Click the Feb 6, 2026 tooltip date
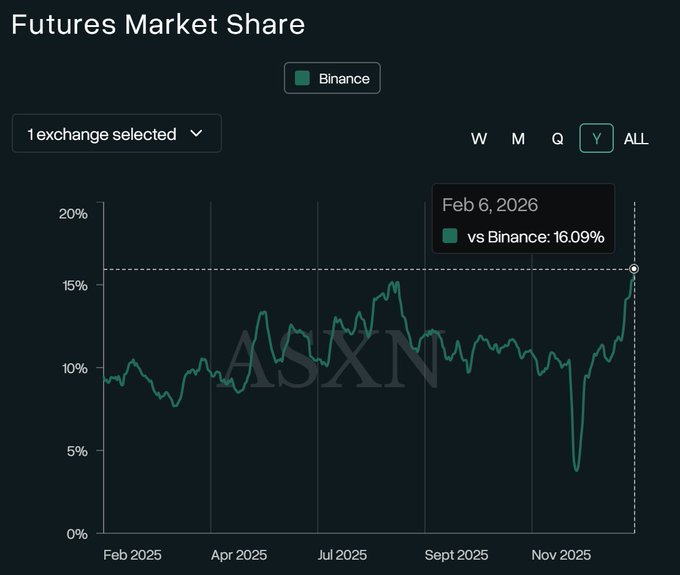Screen dimensions: 680x575 pos(490,205)
